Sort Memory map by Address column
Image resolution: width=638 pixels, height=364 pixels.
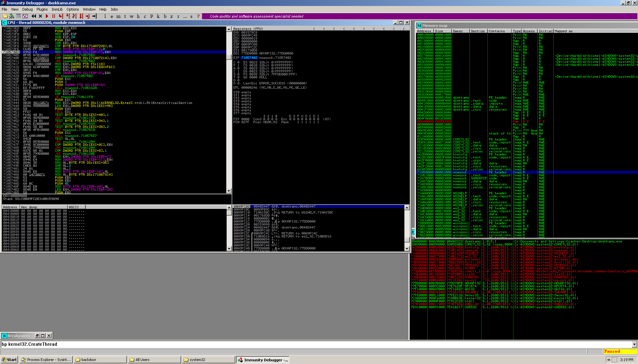click(x=425, y=31)
